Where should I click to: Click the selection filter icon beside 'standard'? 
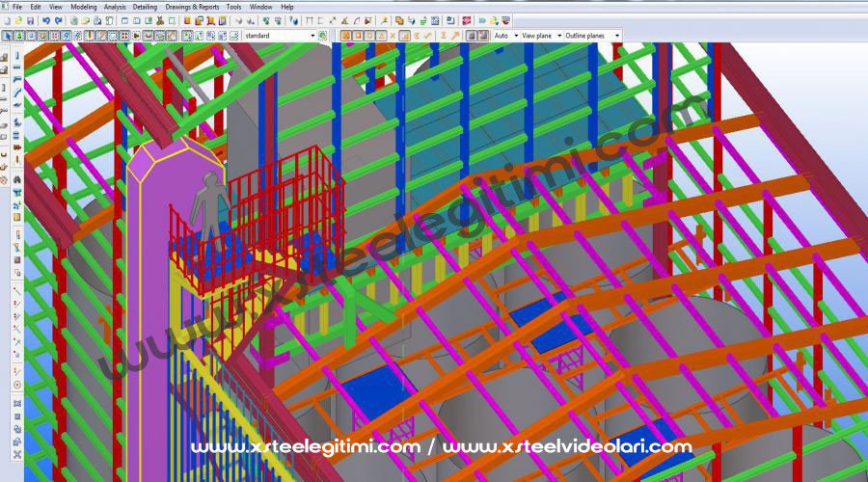click(x=323, y=36)
